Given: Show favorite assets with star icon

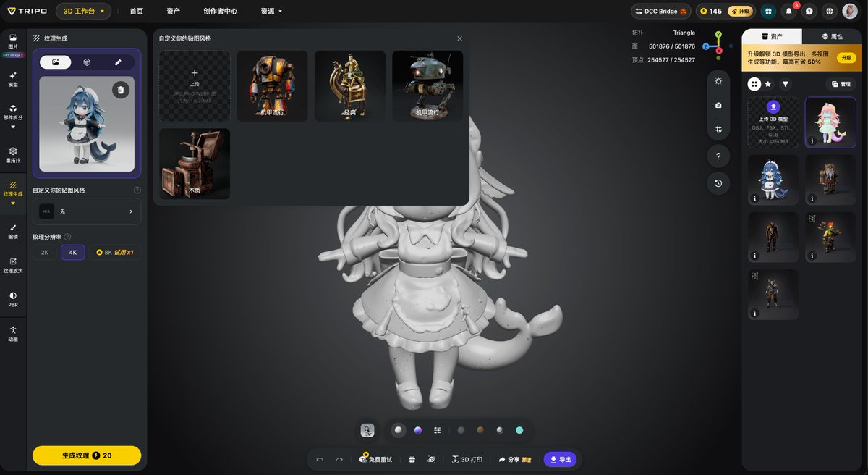Looking at the screenshot, I should (x=768, y=84).
